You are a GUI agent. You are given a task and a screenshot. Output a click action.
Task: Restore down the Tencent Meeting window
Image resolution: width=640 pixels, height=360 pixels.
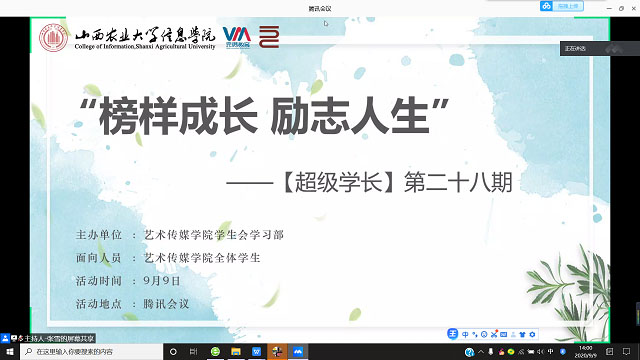click(622, 8)
